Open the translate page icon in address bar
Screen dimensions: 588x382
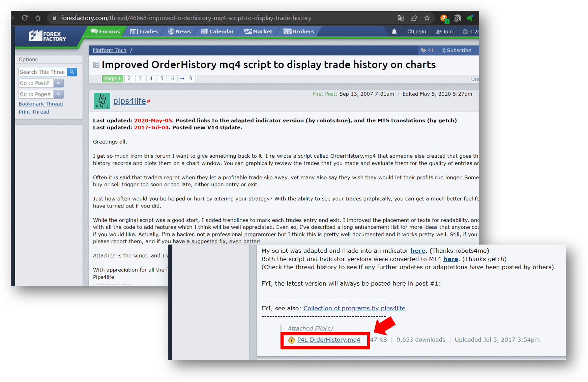coord(401,18)
